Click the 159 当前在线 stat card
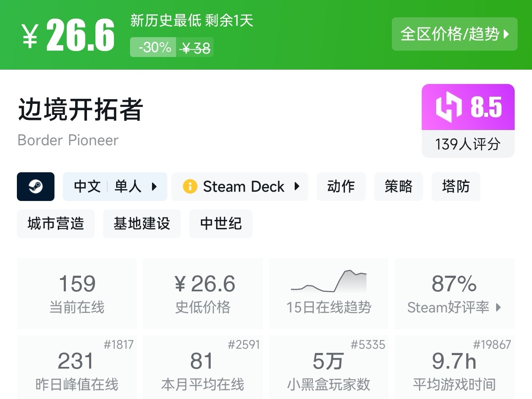 77,293
